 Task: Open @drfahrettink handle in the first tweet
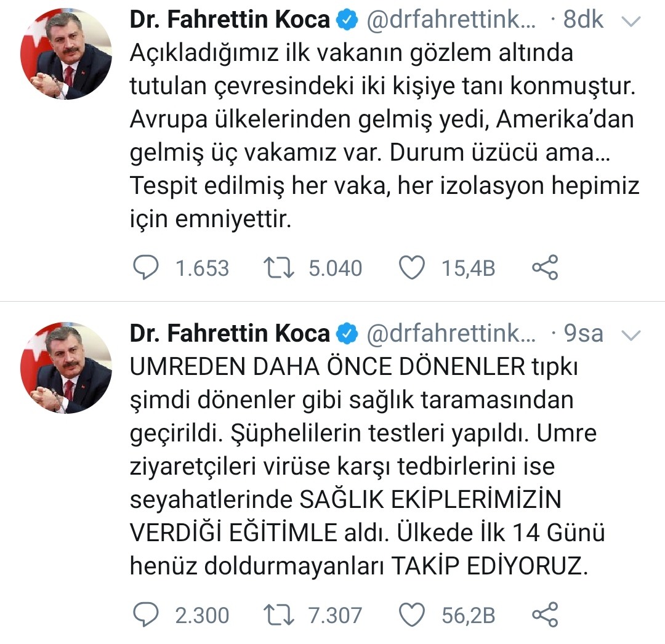pos(451,20)
